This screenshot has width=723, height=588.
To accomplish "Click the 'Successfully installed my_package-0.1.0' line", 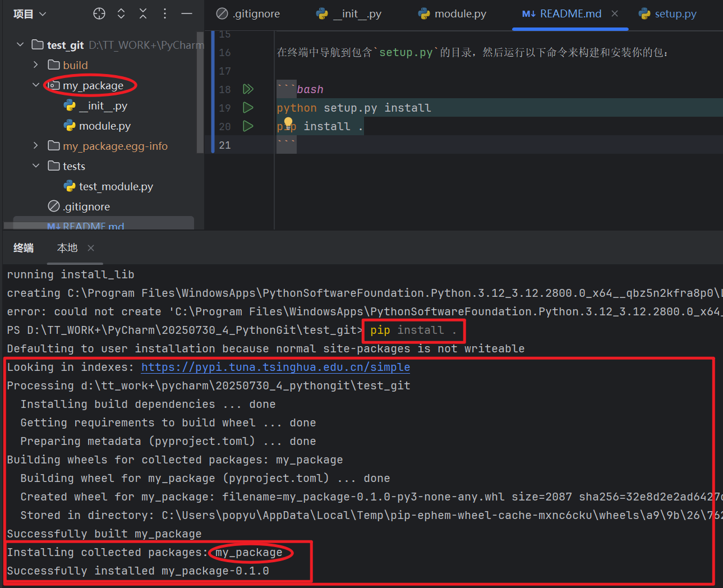I will pos(138,571).
